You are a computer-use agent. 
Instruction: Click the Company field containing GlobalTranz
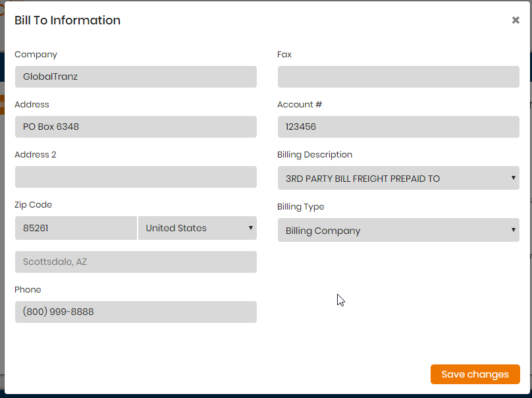(x=136, y=76)
